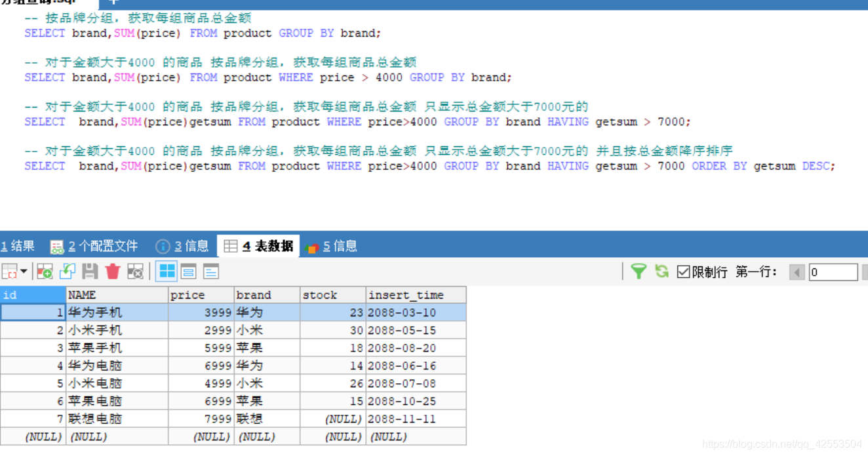The width and height of the screenshot is (868, 456).
Task: Click the comment 按品牌分组,获取每组商品总金额
Action: 138,18
